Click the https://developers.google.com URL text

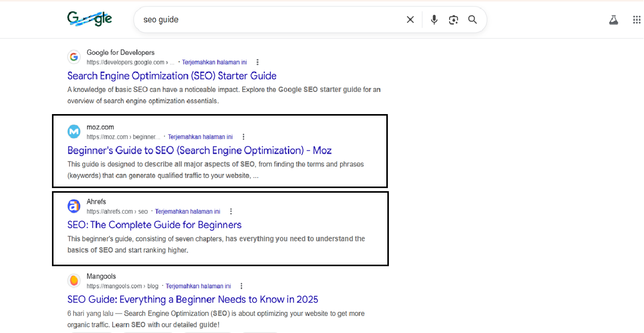(131, 62)
